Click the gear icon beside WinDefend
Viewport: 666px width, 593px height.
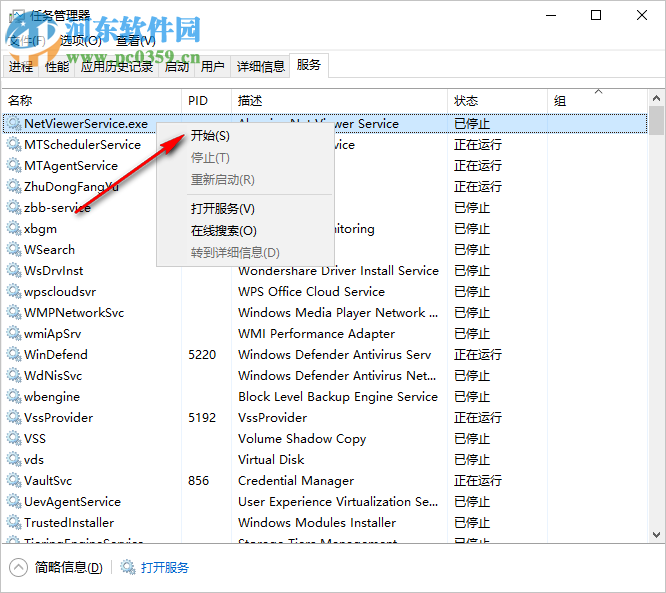(x=14, y=355)
